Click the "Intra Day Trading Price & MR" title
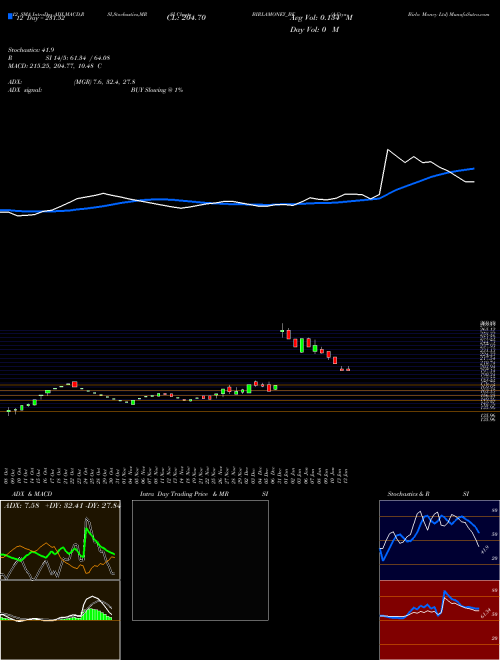The image size is (500, 660). pyautogui.click(x=185, y=494)
